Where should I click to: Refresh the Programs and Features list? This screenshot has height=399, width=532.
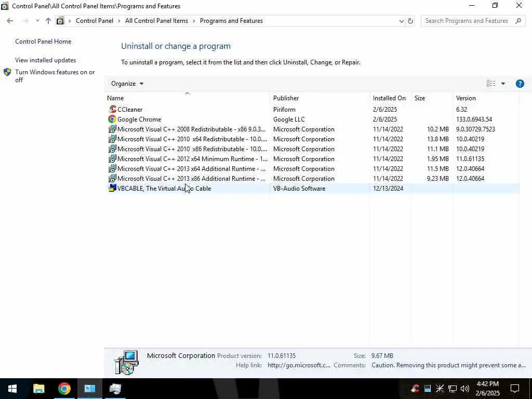click(x=410, y=21)
